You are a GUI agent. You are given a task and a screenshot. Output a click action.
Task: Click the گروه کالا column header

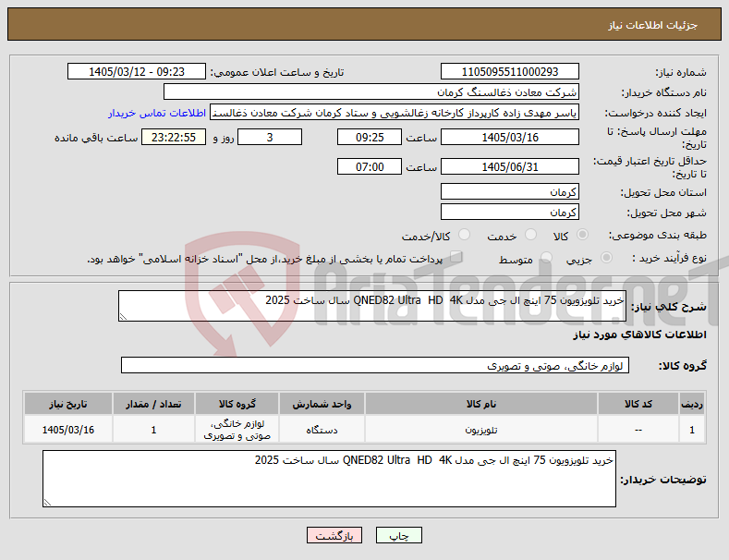[x=237, y=404]
